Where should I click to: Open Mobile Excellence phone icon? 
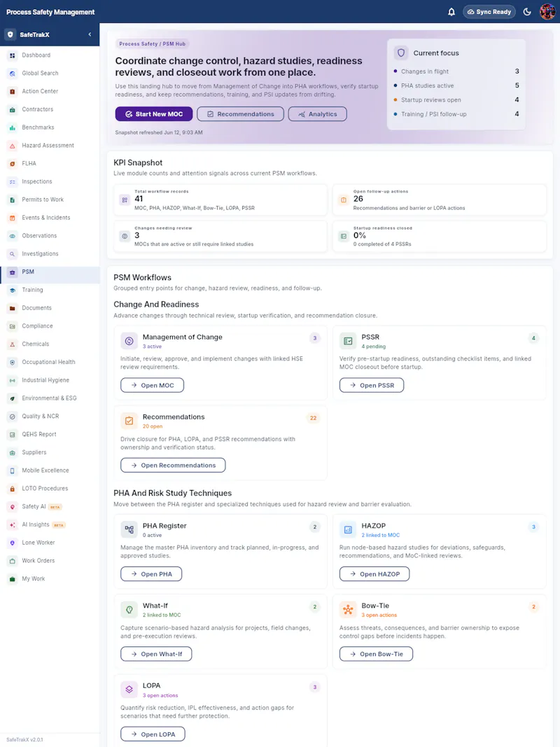(x=13, y=470)
